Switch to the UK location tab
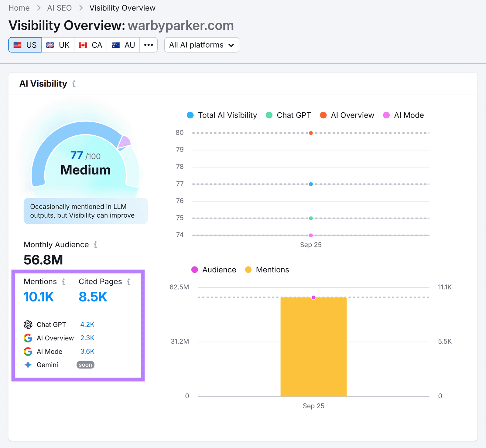 [58, 45]
